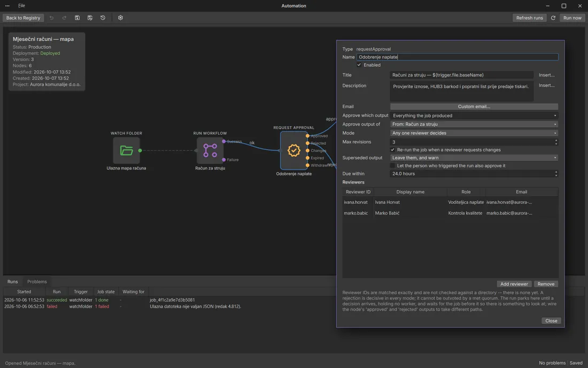Open the settings gear icon

click(120, 18)
